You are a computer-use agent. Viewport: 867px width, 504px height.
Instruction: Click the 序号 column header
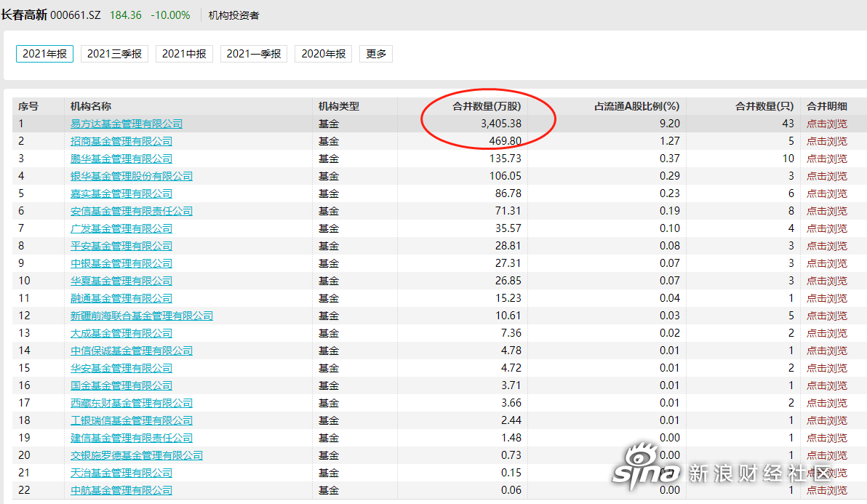(28, 106)
